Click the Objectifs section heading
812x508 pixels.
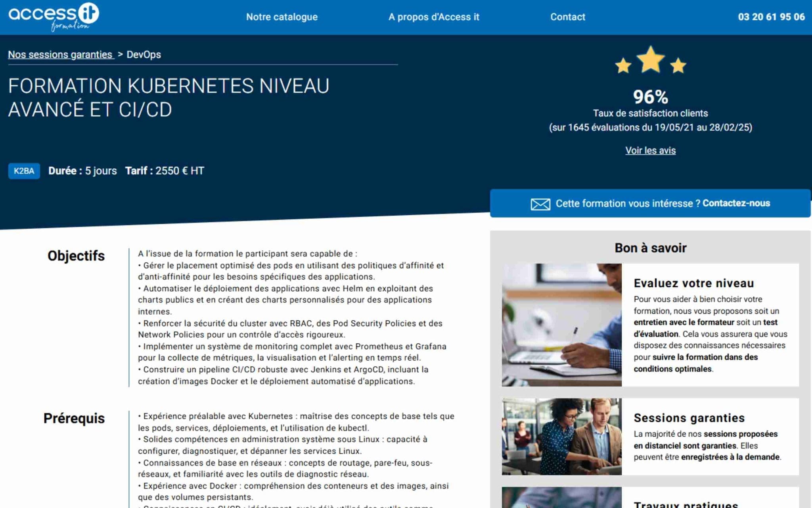[x=76, y=256]
